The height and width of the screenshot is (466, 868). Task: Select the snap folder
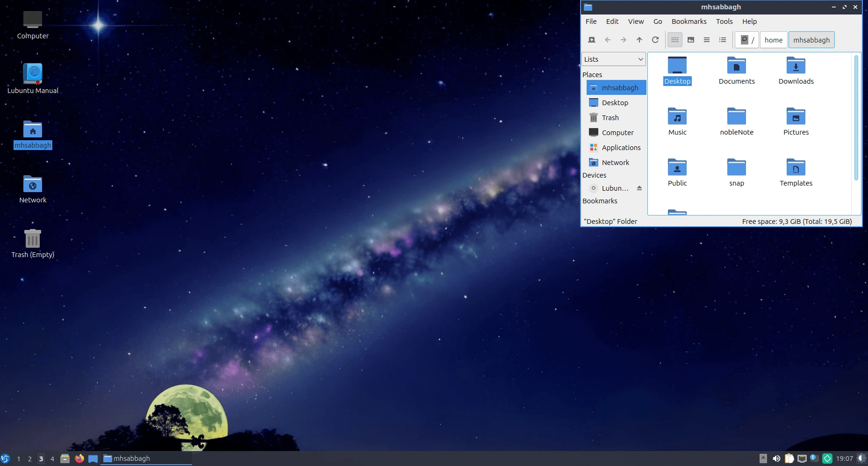737,173
